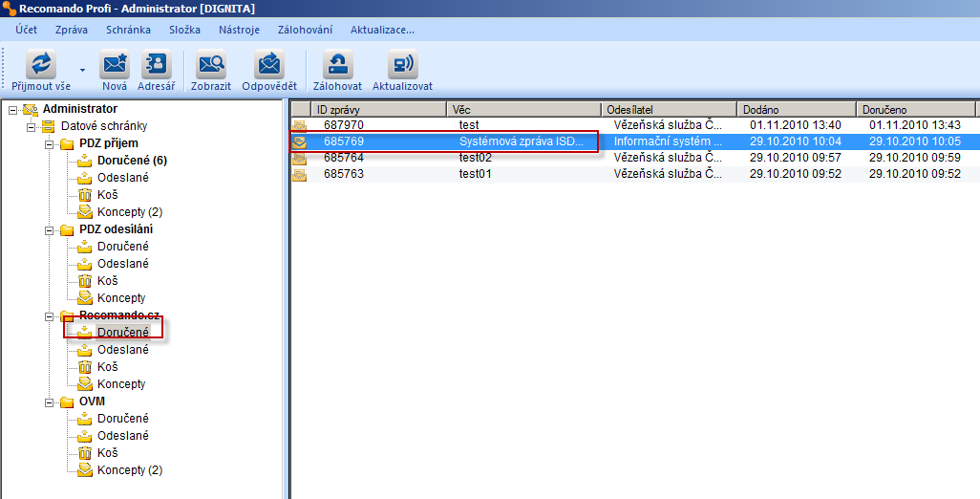Image resolution: width=980 pixels, height=499 pixels.
Task: Collapse the Datové schránky node
Action: pyautogui.click(x=31, y=126)
